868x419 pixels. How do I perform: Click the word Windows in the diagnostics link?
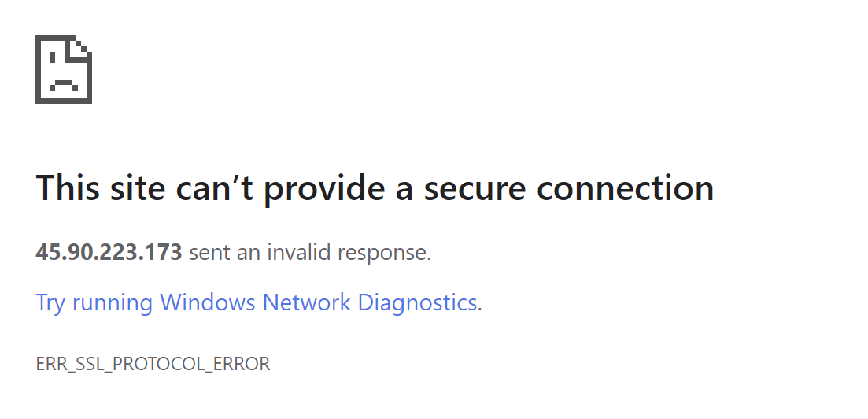208,302
